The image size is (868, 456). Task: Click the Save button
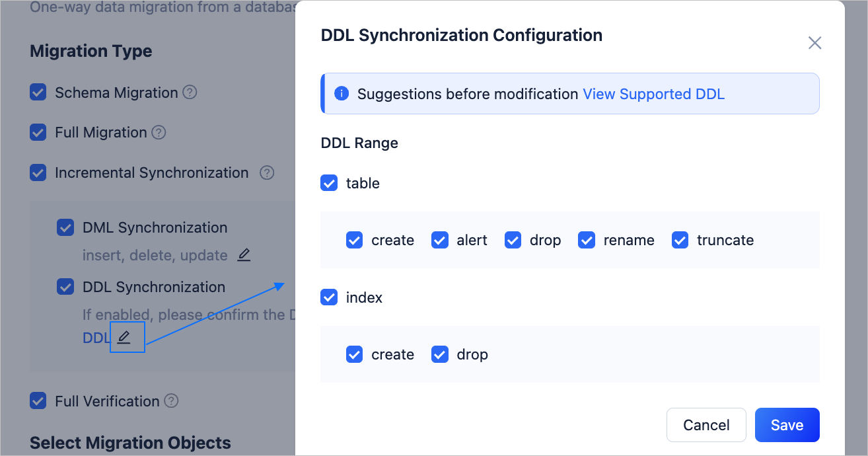[787, 425]
